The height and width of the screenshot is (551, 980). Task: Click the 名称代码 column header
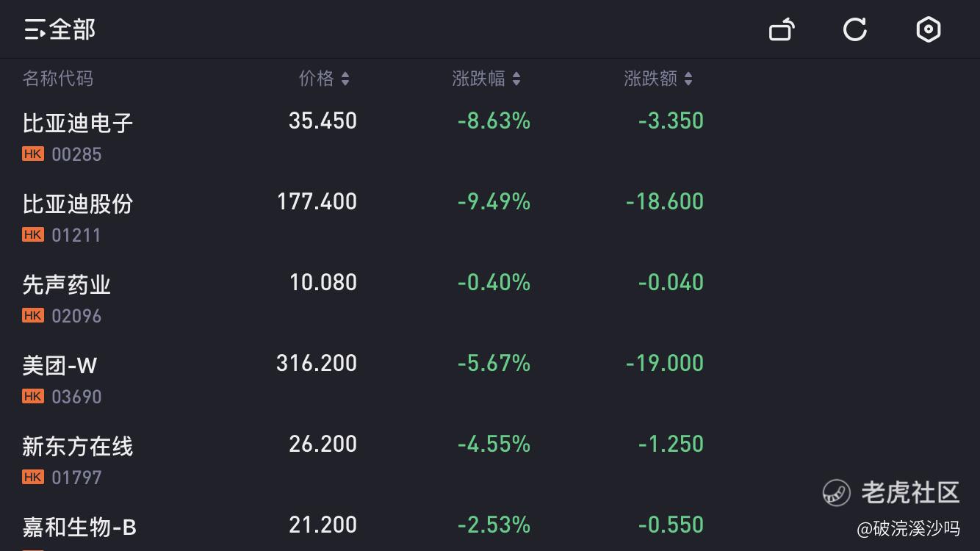pyautogui.click(x=58, y=79)
